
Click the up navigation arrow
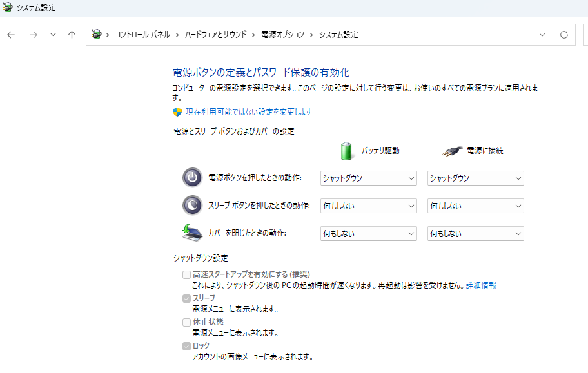(x=72, y=35)
